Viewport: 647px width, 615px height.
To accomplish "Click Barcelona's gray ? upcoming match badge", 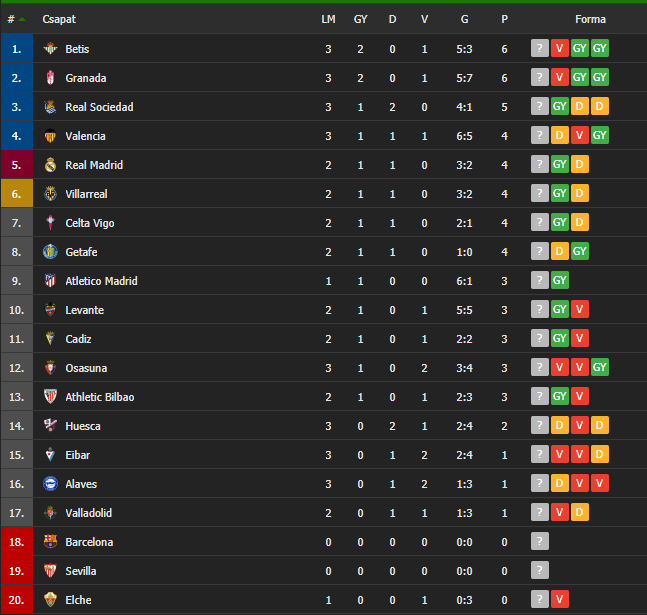I will (x=540, y=541).
